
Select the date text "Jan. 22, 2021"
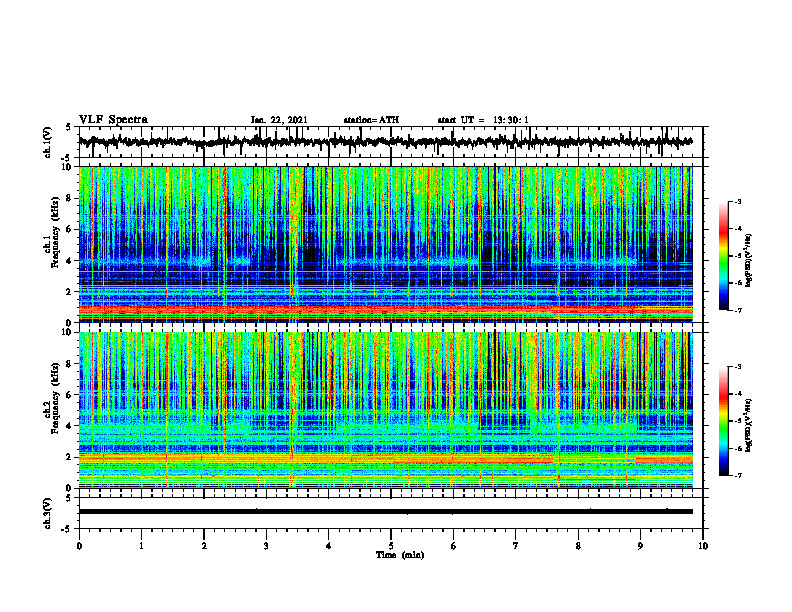coord(279,120)
